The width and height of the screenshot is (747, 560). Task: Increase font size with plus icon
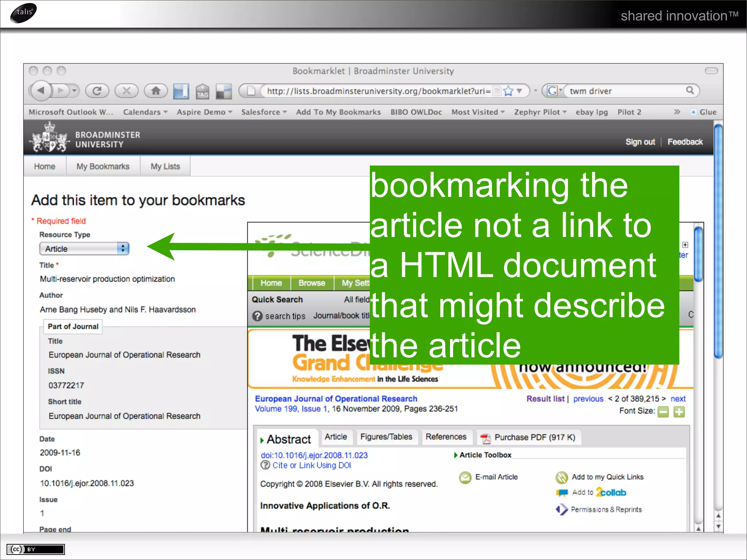click(x=679, y=412)
